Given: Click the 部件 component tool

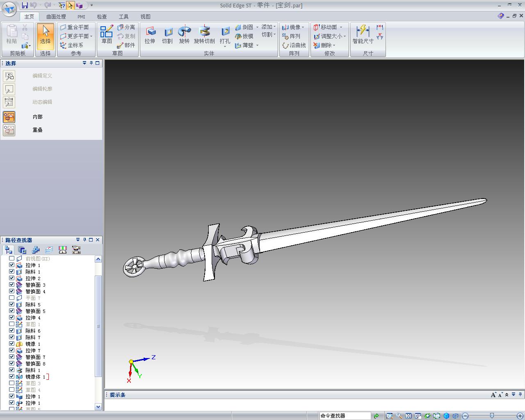Looking at the screenshot, I should coord(126,45).
